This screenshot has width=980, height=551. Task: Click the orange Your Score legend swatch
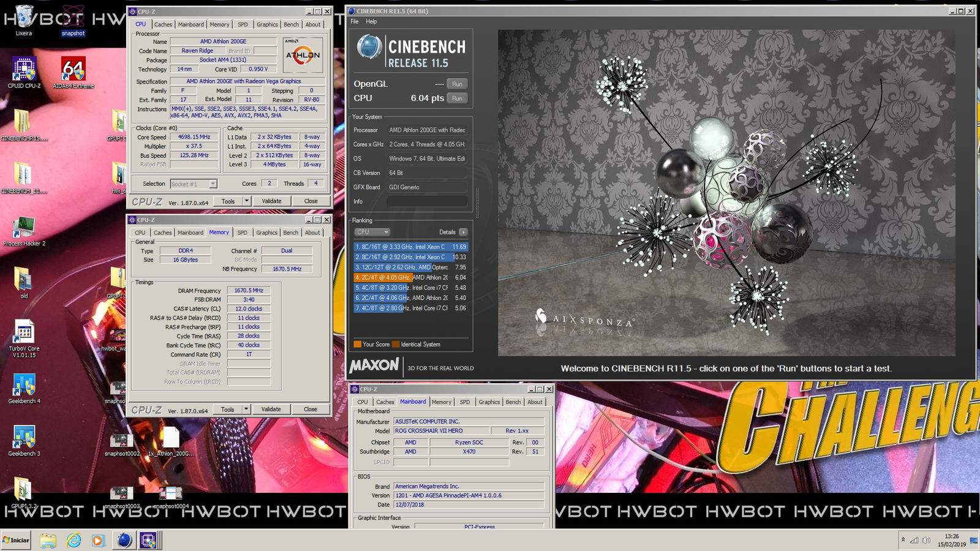point(357,344)
